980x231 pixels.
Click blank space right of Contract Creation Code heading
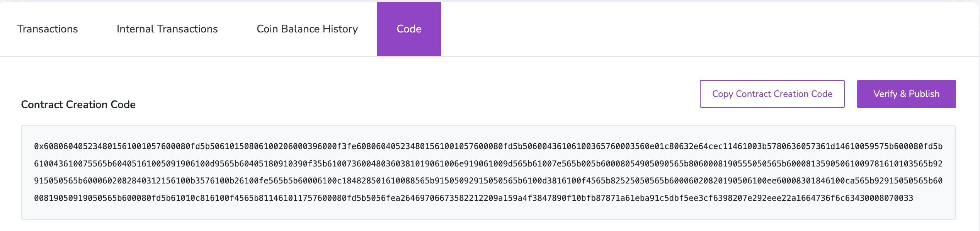click(386, 105)
